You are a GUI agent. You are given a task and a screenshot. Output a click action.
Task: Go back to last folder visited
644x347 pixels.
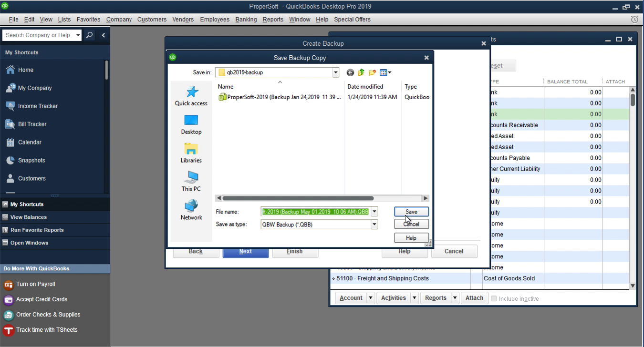click(350, 72)
